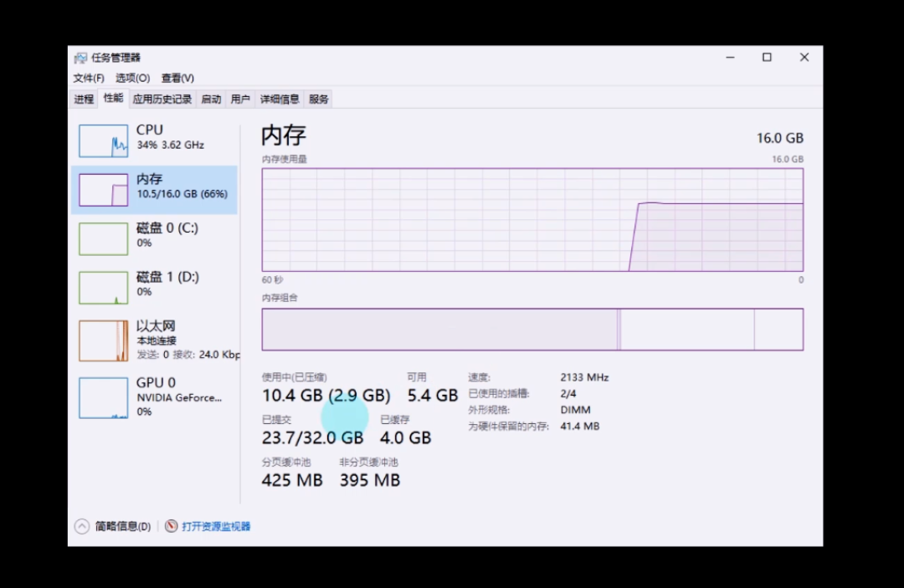Image resolution: width=904 pixels, height=588 pixels.
Task: Click the 16.0 GB total memory heading
Action: coord(779,138)
